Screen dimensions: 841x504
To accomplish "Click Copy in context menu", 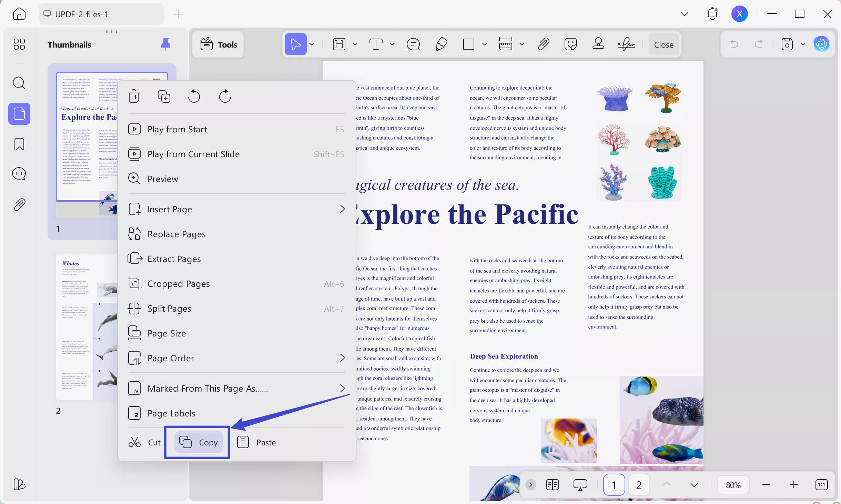I will click(199, 442).
